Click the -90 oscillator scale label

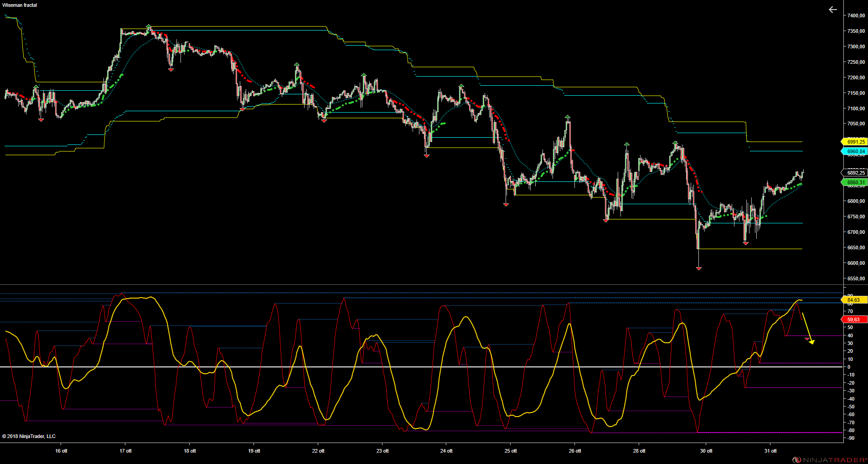coord(851,438)
